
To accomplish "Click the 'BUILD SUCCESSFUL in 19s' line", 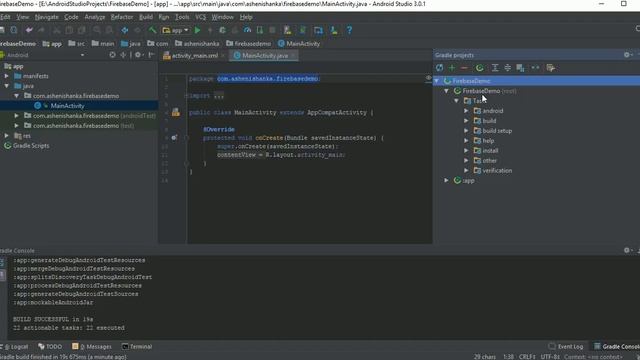I will [x=53, y=319].
